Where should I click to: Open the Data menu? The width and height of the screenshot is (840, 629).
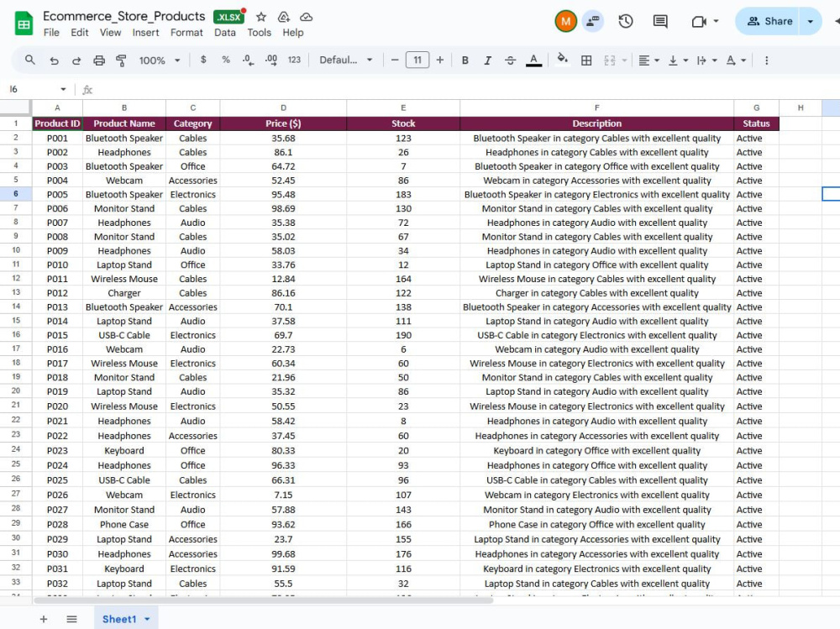tap(225, 32)
